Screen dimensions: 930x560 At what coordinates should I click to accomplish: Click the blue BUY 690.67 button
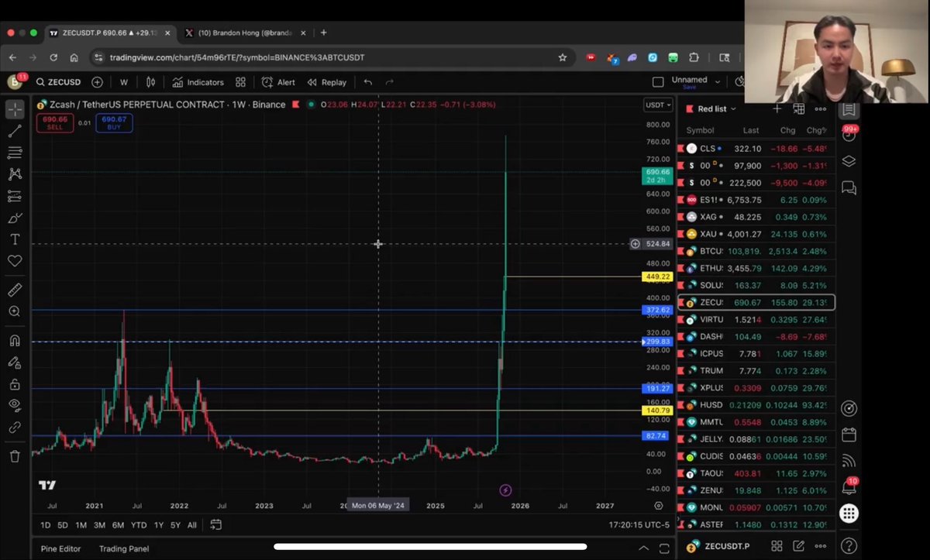coord(114,122)
